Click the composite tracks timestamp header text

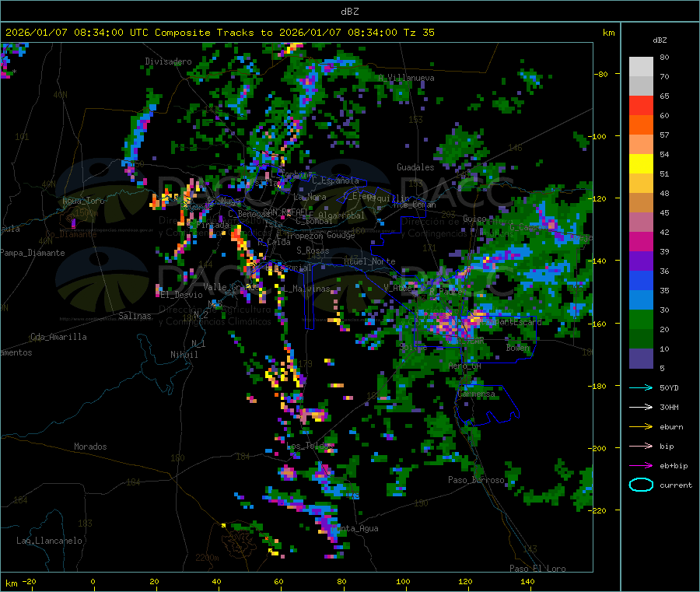(219, 33)
